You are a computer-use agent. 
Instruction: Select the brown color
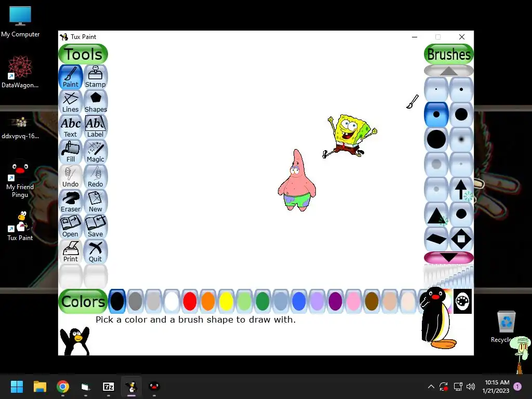coord(371,301)
